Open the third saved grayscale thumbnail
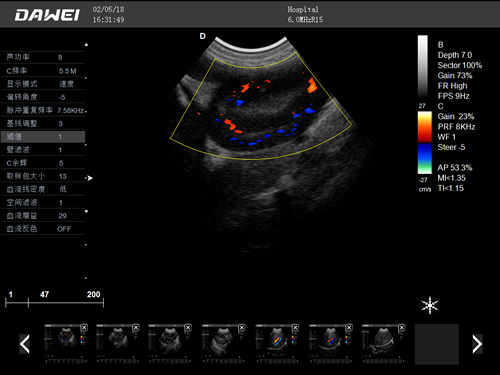500x375 pixels. pos(170,343)
